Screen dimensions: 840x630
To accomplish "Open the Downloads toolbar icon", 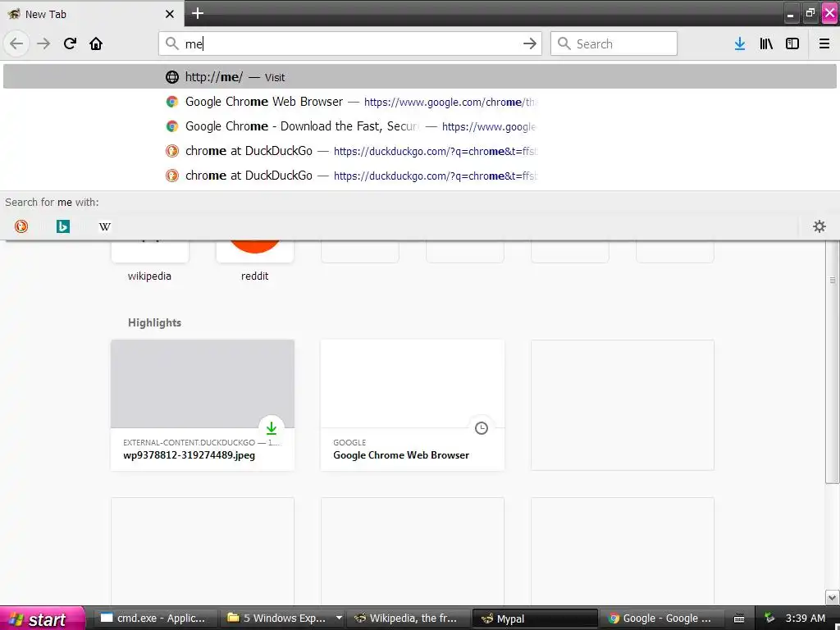I will coord(740,43).
